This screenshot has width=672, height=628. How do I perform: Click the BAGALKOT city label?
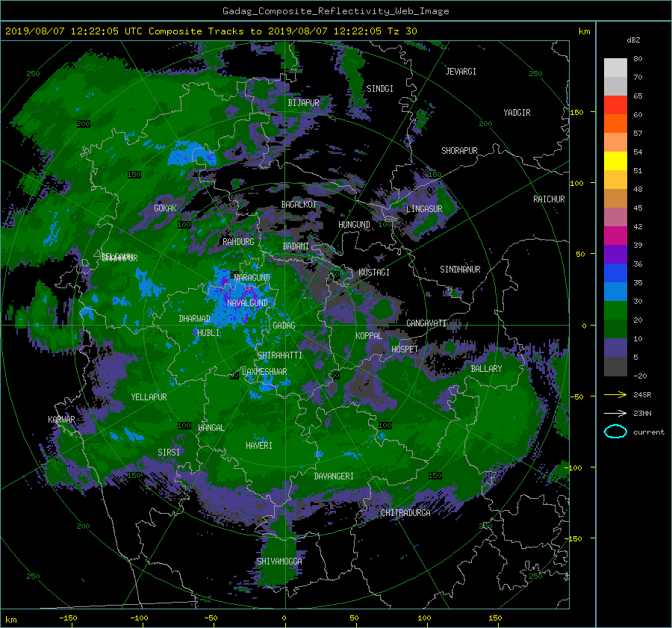pyautogui.click(x=299, y=205)
